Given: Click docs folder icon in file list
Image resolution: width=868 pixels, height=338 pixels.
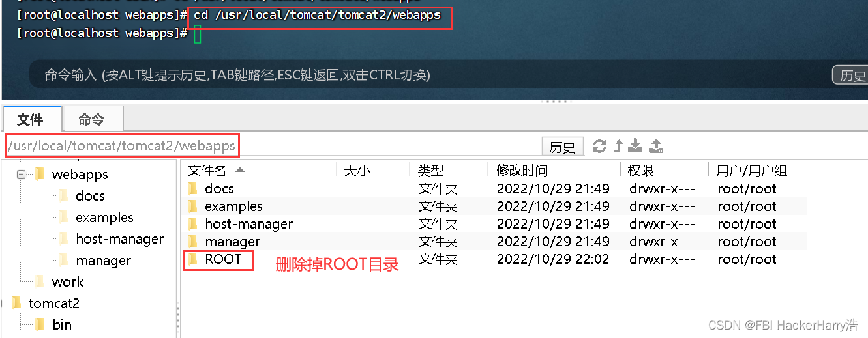Looking at the screenshot, I should pos(192,189).
